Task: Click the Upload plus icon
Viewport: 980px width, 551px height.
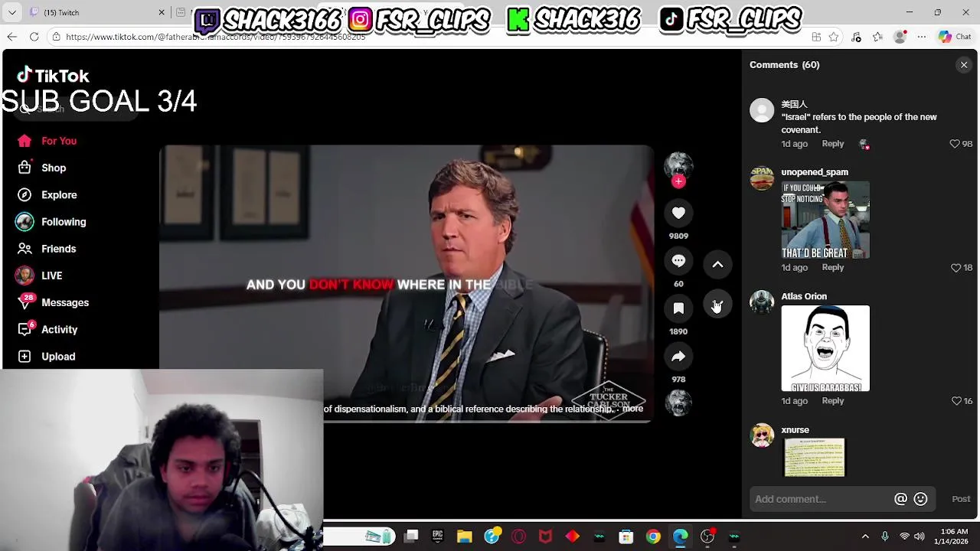Action: pos(24,357)
